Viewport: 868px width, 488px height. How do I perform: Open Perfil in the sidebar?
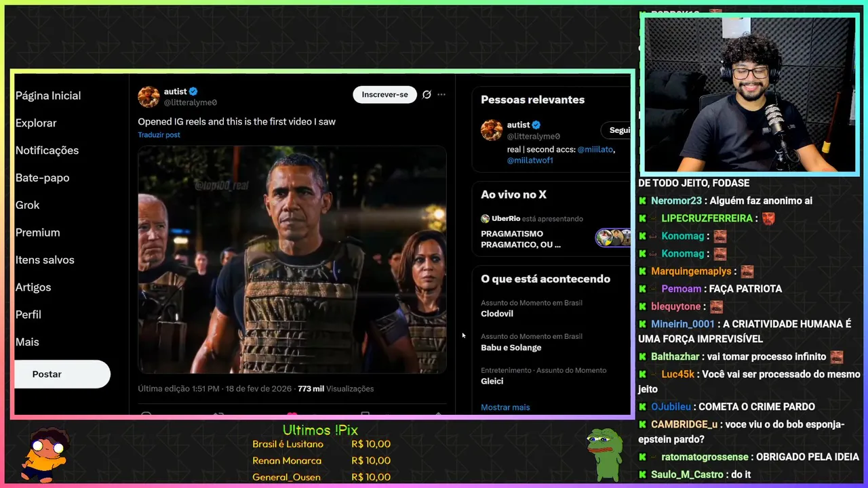[28, 314]
